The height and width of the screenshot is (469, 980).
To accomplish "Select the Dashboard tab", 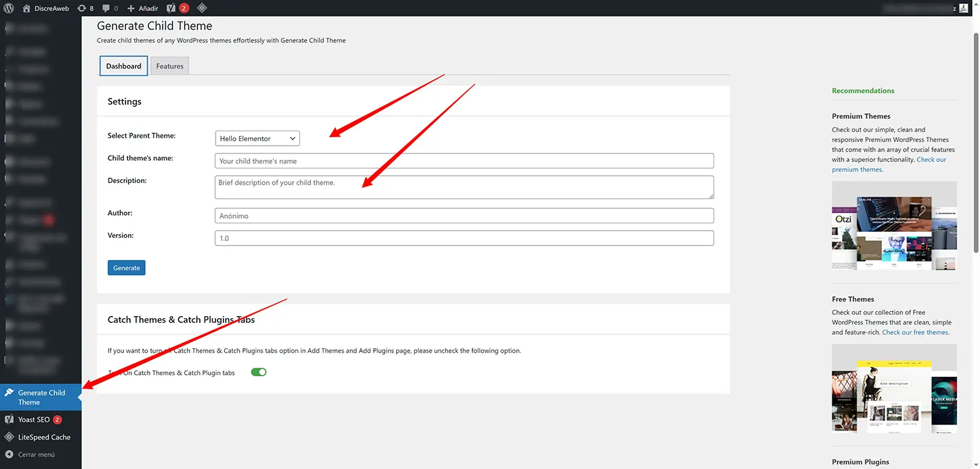I will (x=123, y=65).
